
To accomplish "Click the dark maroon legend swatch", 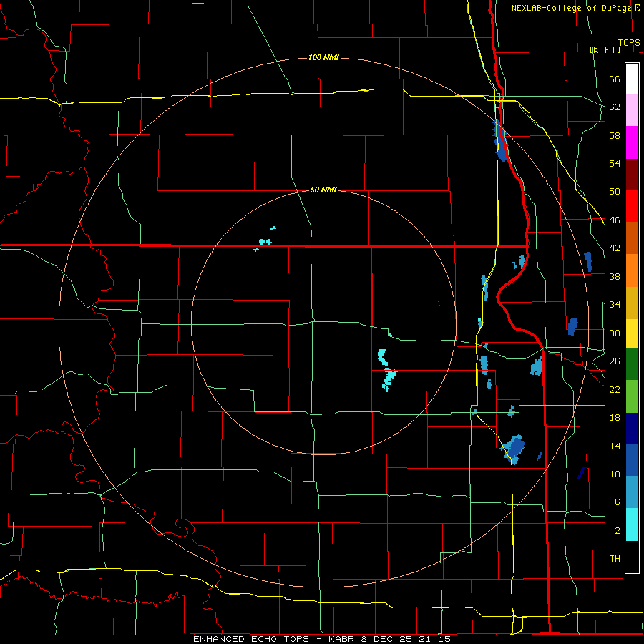I will (632, 175).
